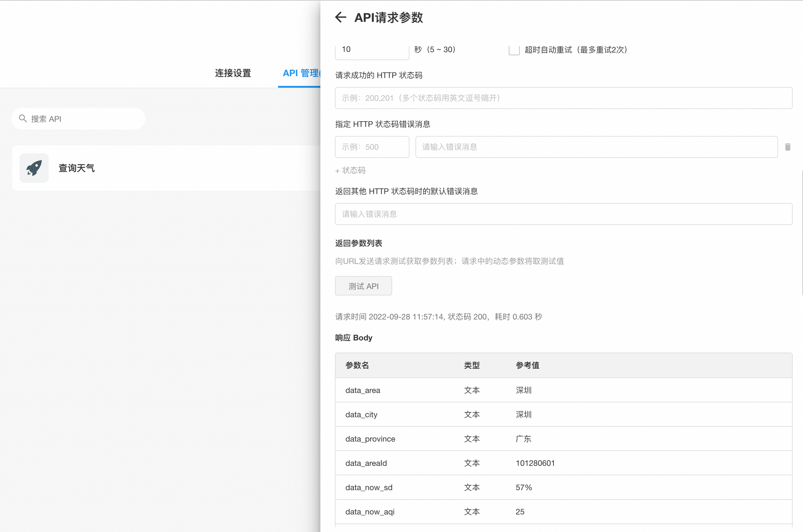Click the HTTP status code input with 200,201 hint

[563, 98]
